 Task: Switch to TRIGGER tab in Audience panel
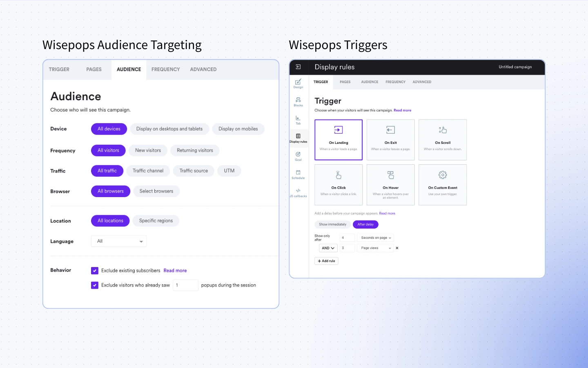pos(59,70)
